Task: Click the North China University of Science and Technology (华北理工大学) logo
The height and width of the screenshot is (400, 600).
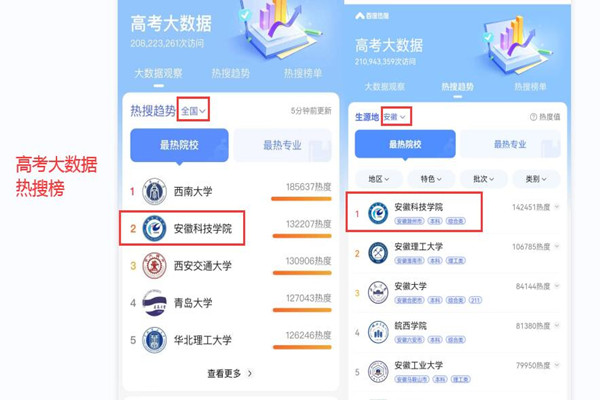Action: pyautogui.click(x=154, y=340)
